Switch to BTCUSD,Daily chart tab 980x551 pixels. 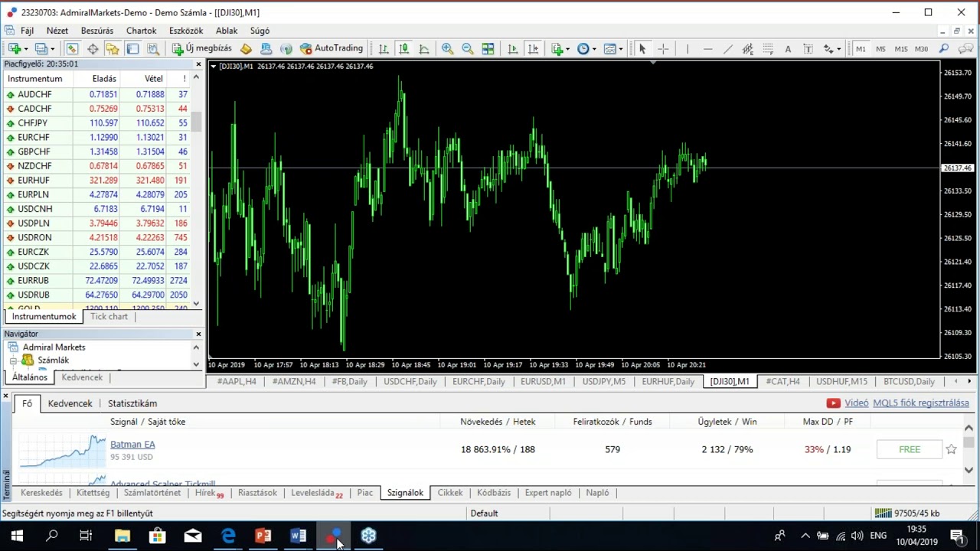[x=909, y=381]
